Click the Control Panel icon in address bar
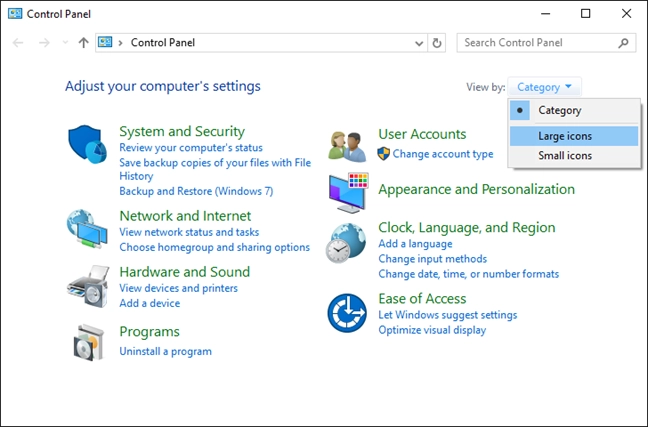The width and height of the screenshot is (648, 427). 105,42
